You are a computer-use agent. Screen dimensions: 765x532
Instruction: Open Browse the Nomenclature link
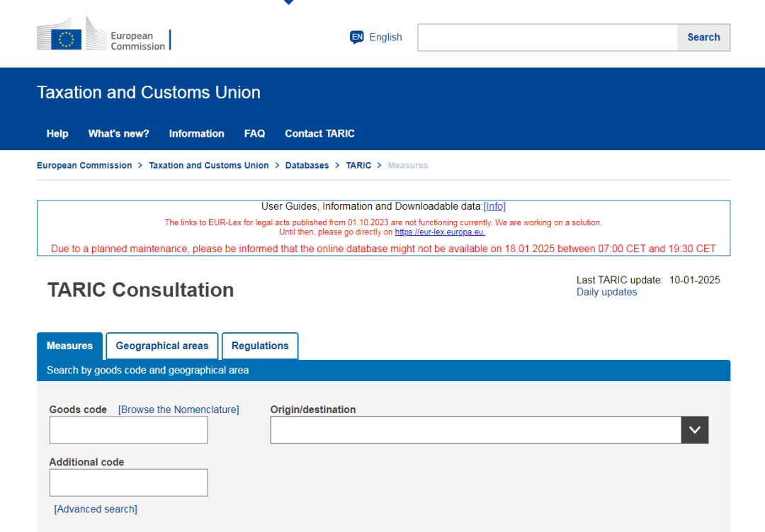178,409
